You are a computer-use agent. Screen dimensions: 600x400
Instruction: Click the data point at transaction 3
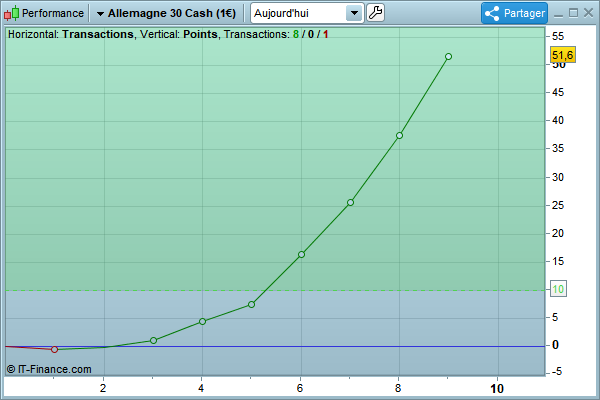pos(153,340)
